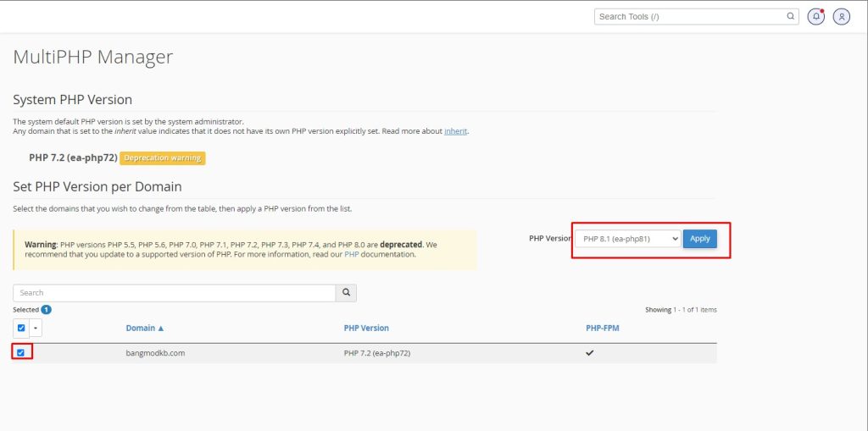Click the MultiPHP Manager page title
This screenshot has height=431, width=868.
[x=93, y=57]
